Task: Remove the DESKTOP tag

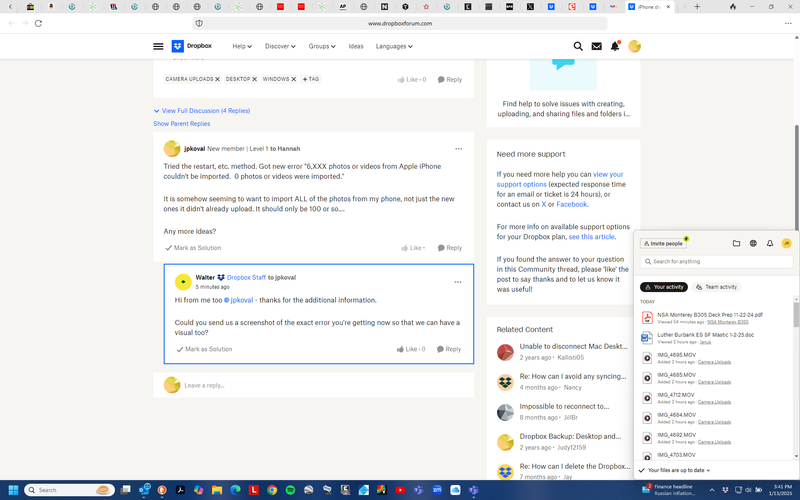Action: [x=254, y=79]
